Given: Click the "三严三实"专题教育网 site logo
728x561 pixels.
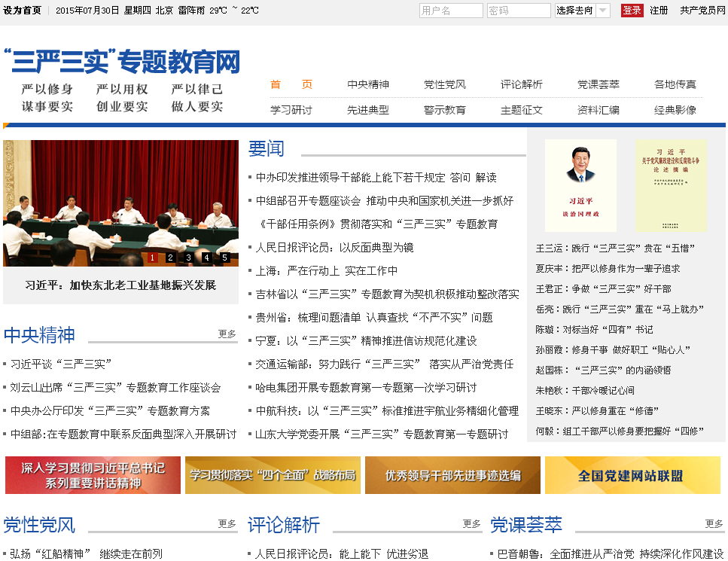Looking at the screenshot, I should 122,61.
